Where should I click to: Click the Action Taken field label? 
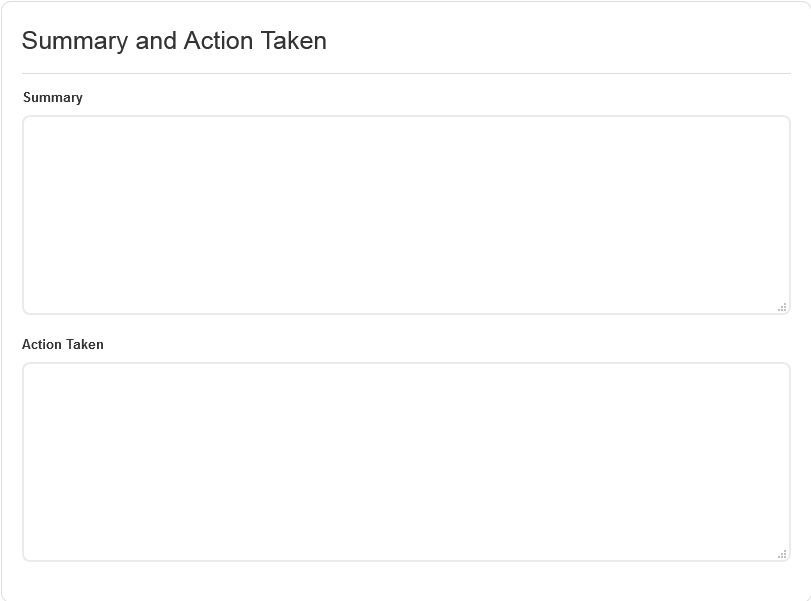point(63,345)
